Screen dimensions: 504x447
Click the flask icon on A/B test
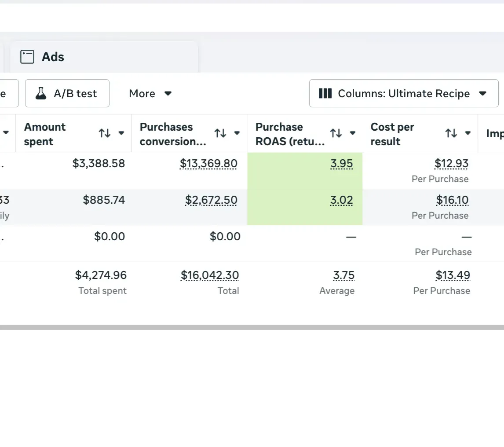pos(41,93)
